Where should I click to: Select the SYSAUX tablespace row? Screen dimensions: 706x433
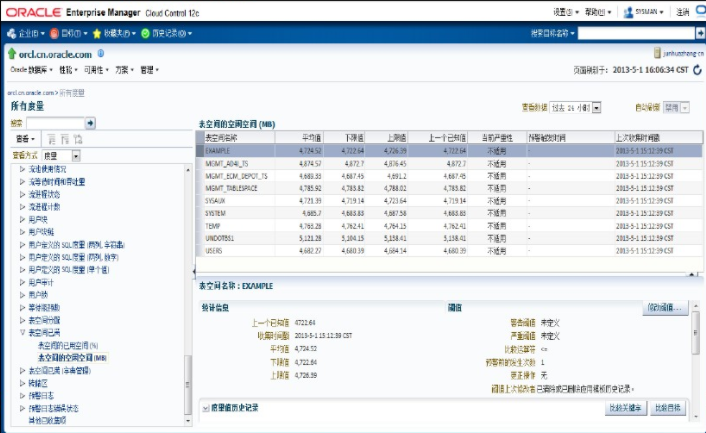click(x=449, y=201)
